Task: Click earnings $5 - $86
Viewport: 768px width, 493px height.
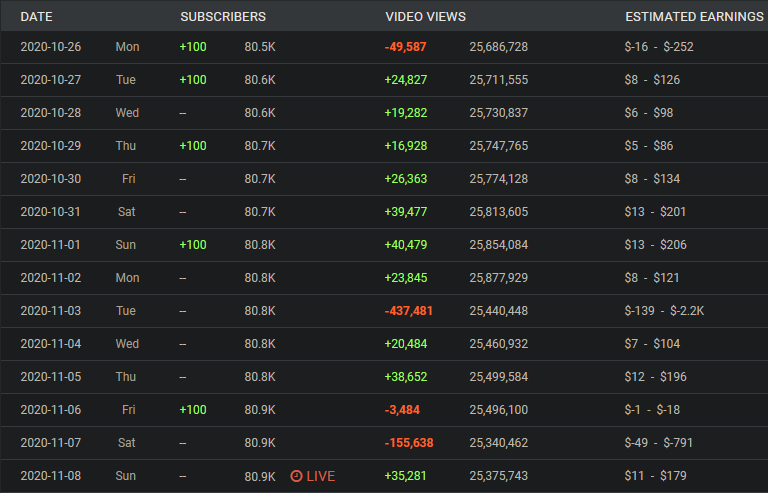Action: (648, 146)
